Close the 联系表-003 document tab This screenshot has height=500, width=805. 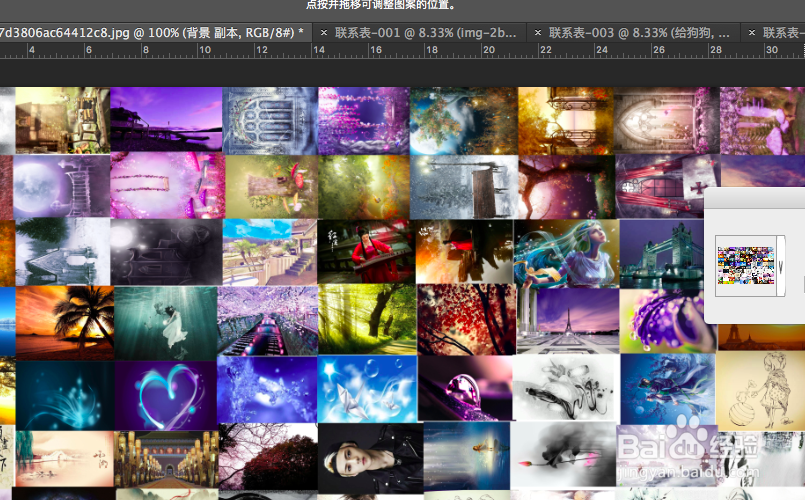538,33
